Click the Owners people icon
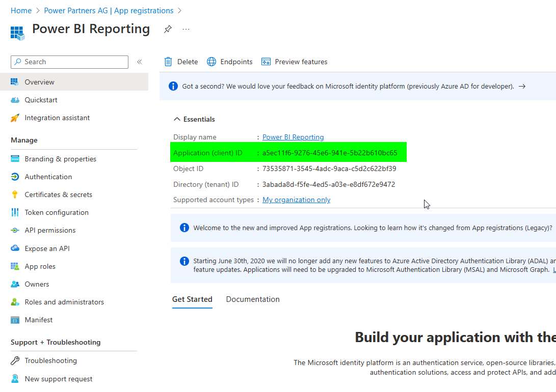Screen dimensions: 556x392 (15, 284)
